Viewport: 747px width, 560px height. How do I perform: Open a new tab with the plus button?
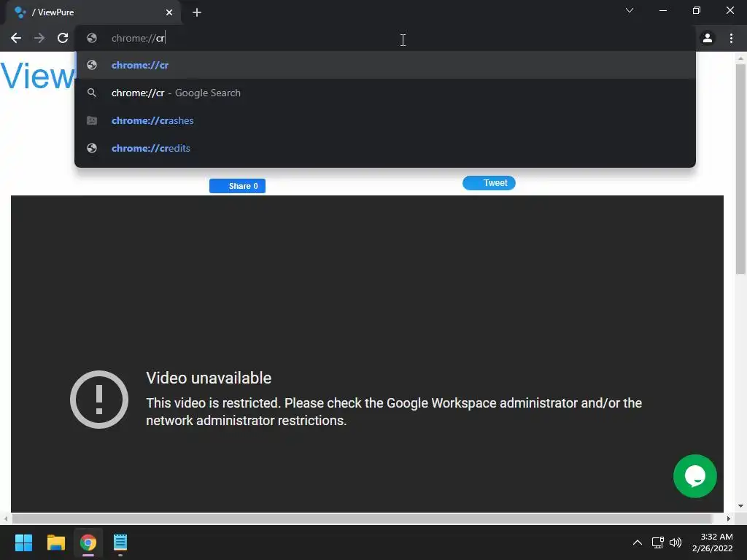pyautogui.click(x=197, y=12)
